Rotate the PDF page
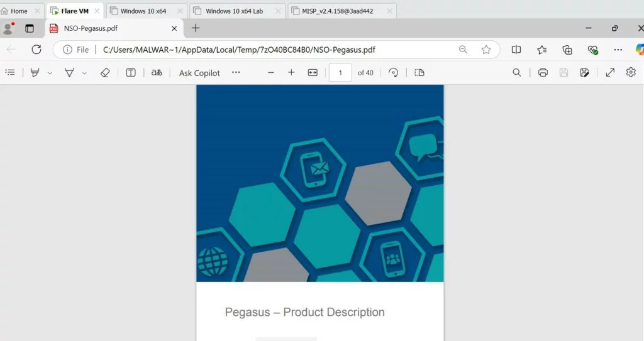 (394, 73)
